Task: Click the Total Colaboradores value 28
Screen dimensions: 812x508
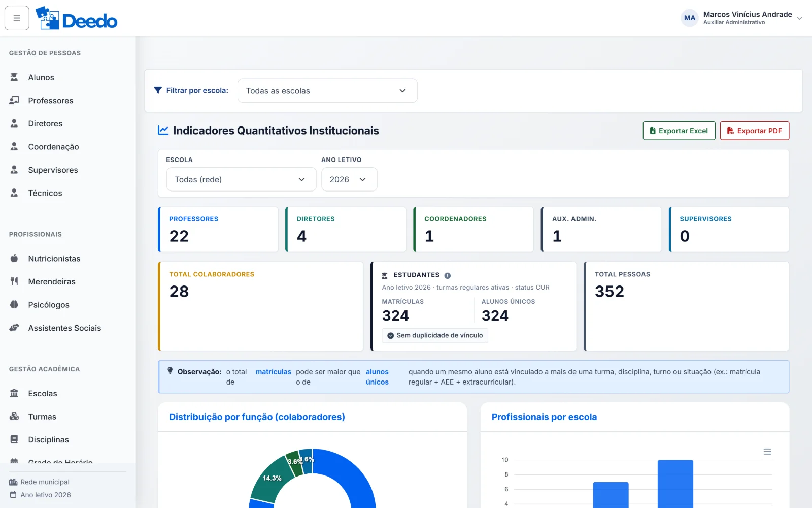Action: tap(179, 292)
